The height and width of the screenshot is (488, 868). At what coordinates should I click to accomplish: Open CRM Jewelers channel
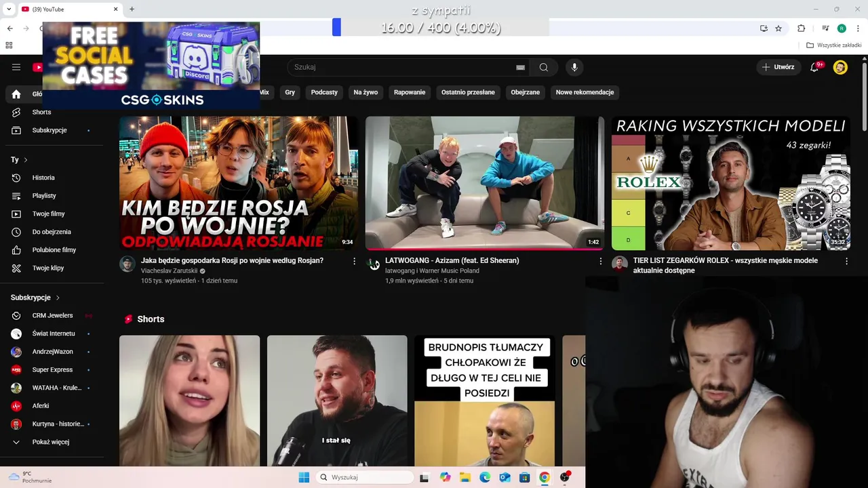click(x=52, y=315)
